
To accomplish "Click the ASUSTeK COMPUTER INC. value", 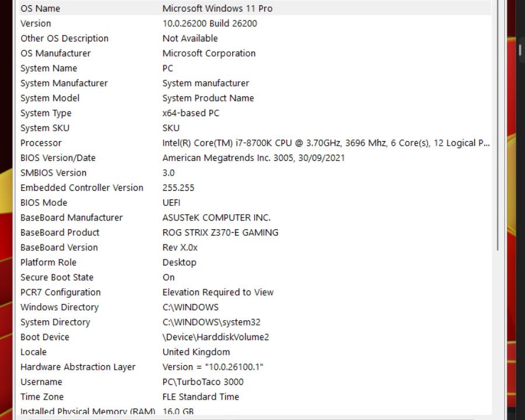I will [216, 218].
